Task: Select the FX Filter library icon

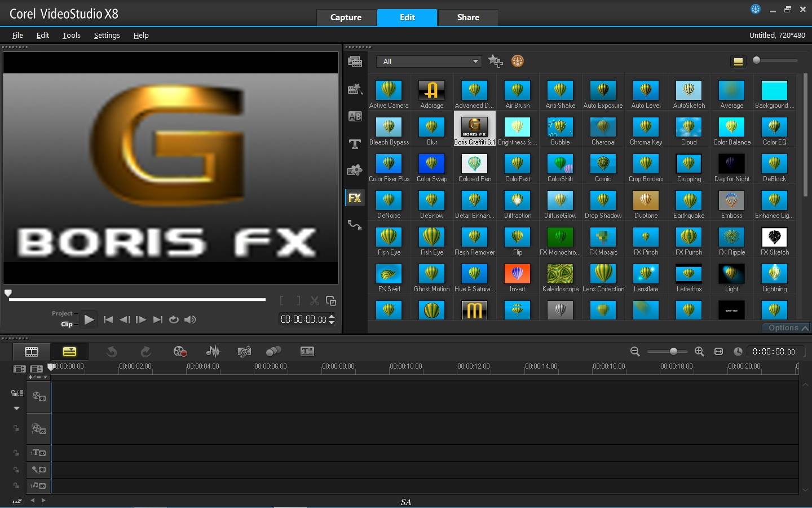Action: point(355,198)
